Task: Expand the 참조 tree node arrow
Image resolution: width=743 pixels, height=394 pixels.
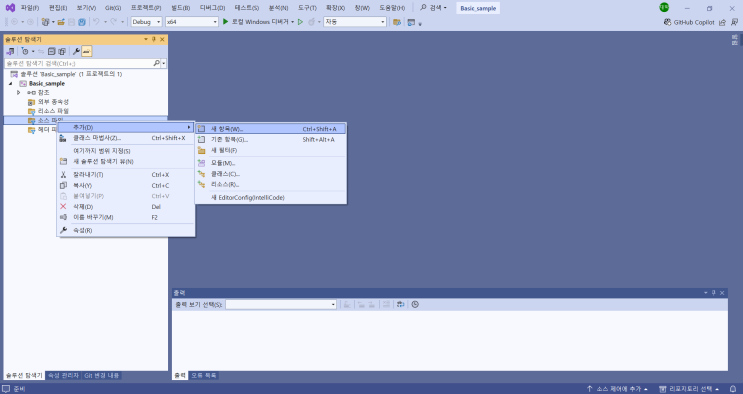Action: point(18,92)
